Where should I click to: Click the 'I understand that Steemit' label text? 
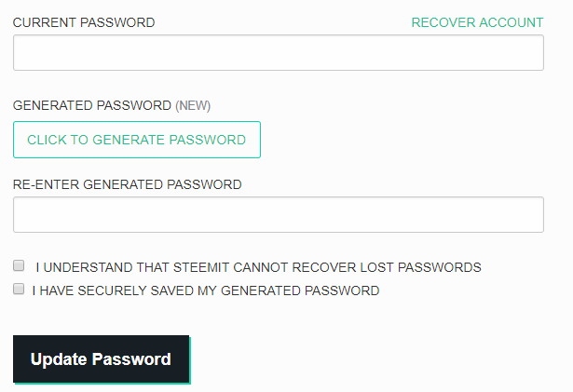(258, 267)
